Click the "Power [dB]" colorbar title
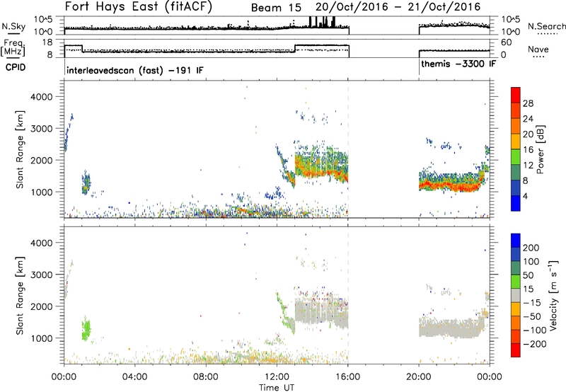Screen dimensions: 566x392 click(x=540, y=149)
